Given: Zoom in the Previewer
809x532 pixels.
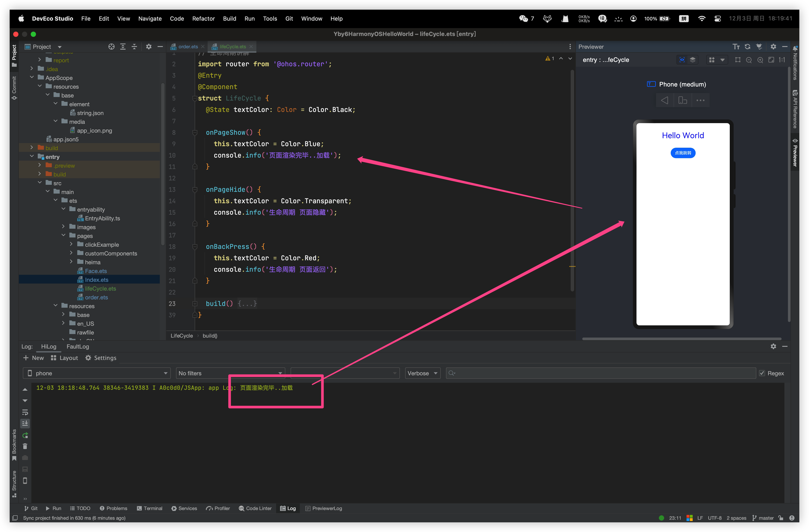Looking at the screenshot, I should click(x=760, y=60).
